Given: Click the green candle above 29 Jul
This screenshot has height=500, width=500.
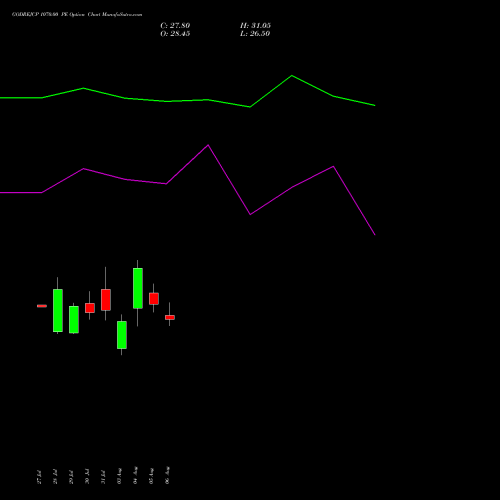Looking at the screenshot, I should [x=74, y=319].
